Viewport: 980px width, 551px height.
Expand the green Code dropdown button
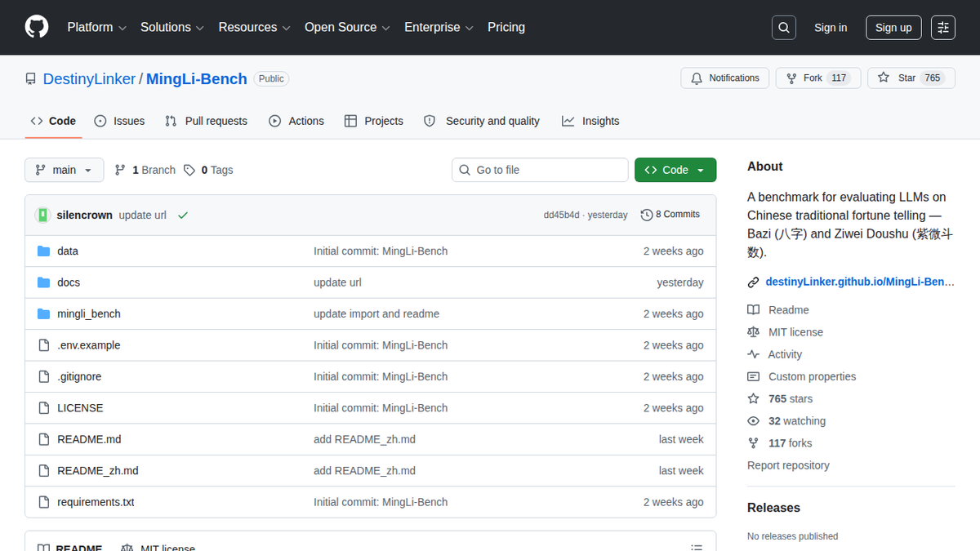pyautogui.click(x=675, y=170)
